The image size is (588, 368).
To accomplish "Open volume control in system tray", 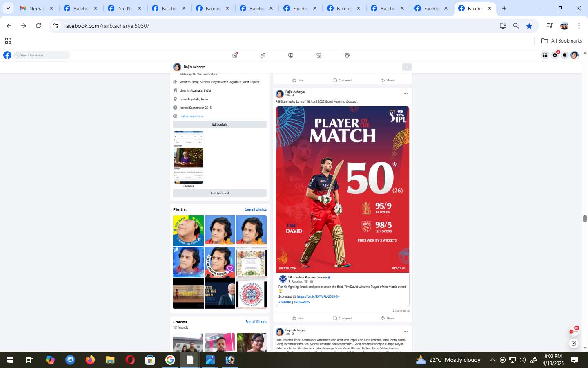I will click(x=522, y=360).
